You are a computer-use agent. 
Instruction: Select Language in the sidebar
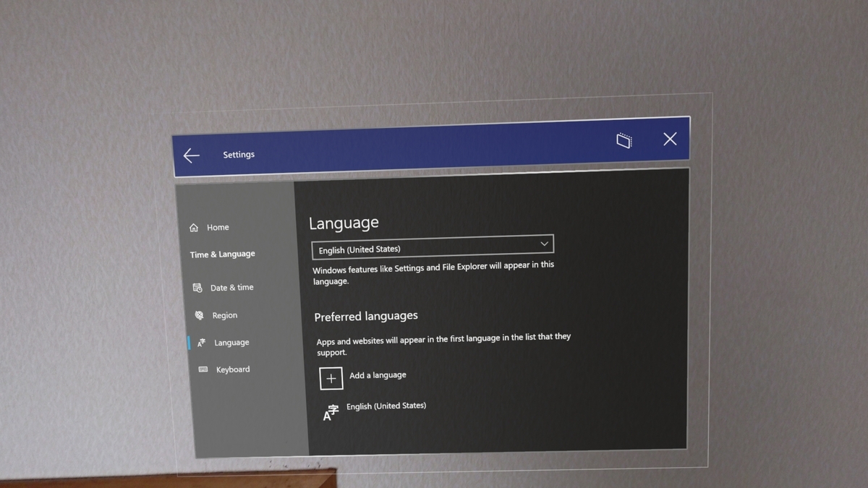224,343
